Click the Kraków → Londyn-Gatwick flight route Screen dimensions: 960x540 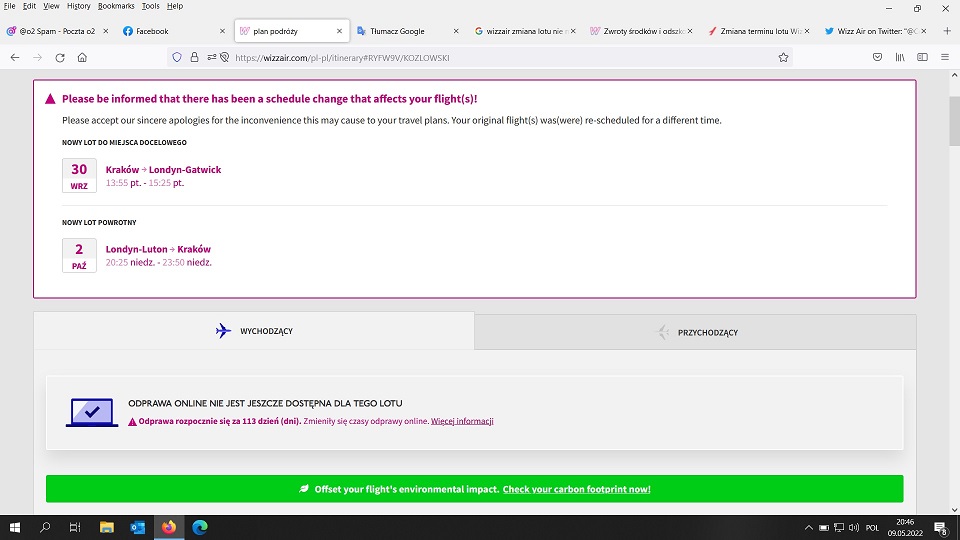163,170
